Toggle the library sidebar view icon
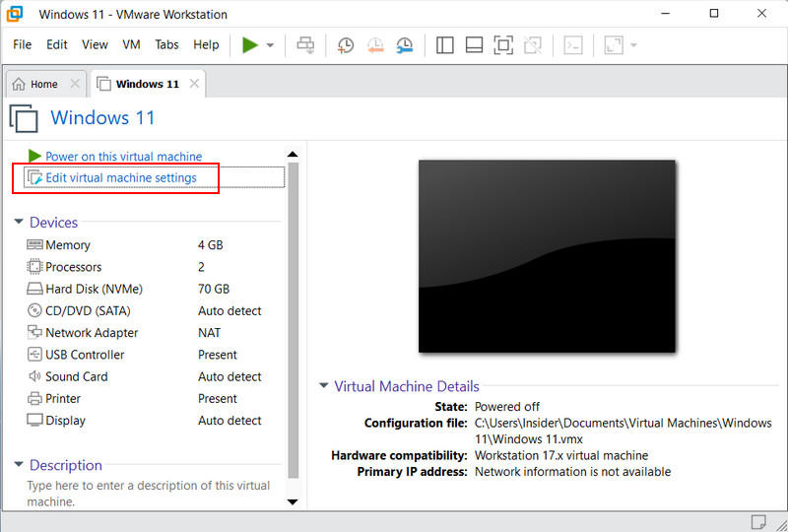 tap(445, 44)
